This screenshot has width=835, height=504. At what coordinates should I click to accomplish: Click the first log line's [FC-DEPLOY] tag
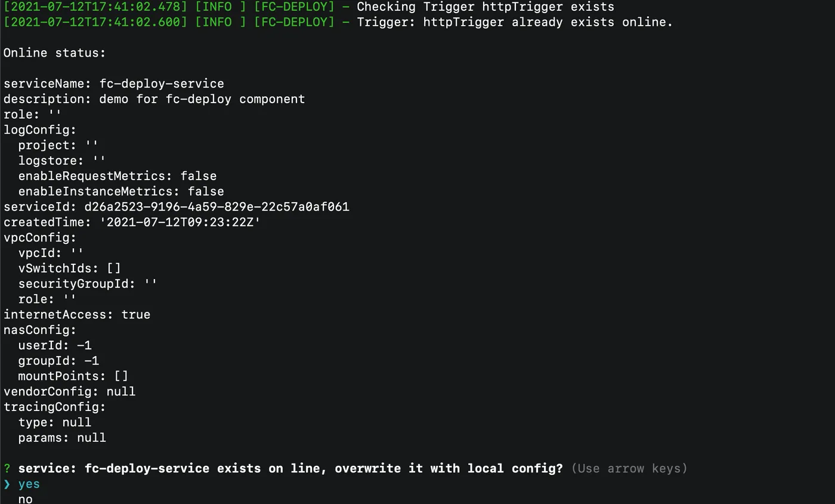(x=294, y=7)
